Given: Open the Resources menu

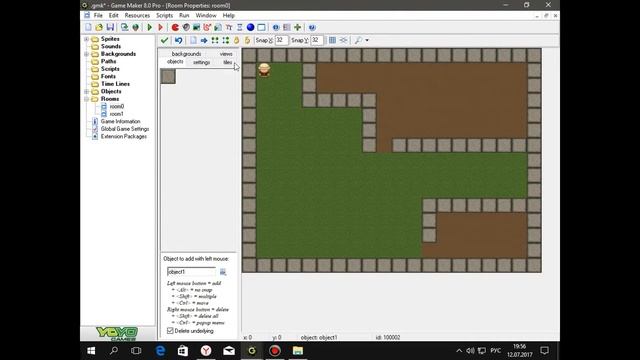Looking at the screenshot, I should click(x=137, y=16).
